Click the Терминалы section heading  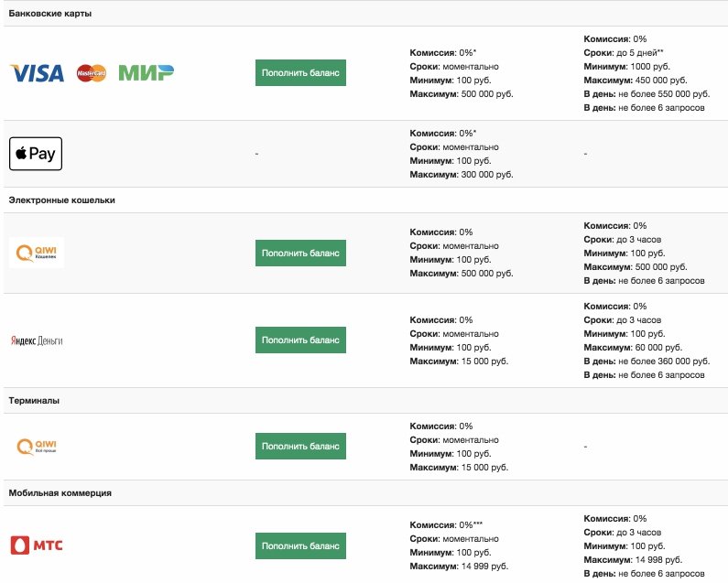click(34, 401)
